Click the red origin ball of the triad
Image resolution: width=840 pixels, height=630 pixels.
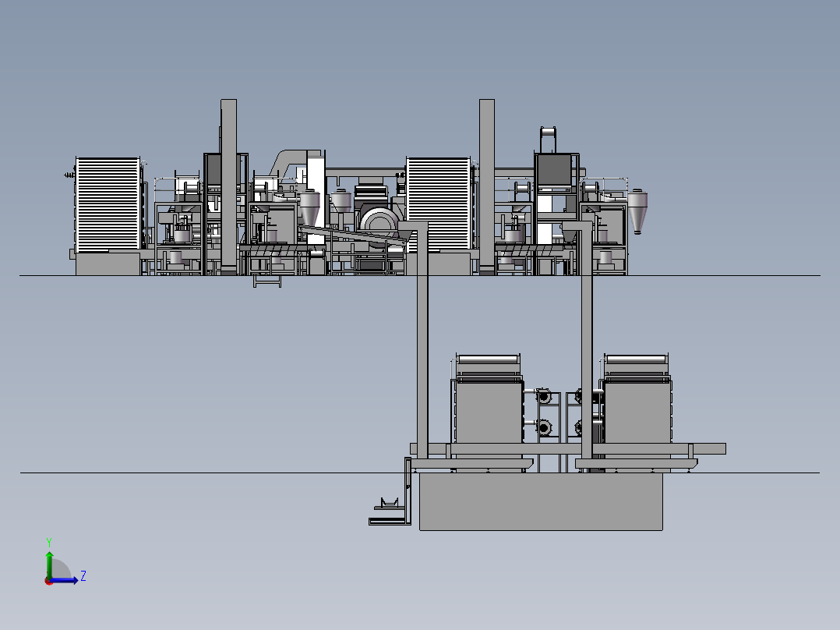(x=49, y=581)
